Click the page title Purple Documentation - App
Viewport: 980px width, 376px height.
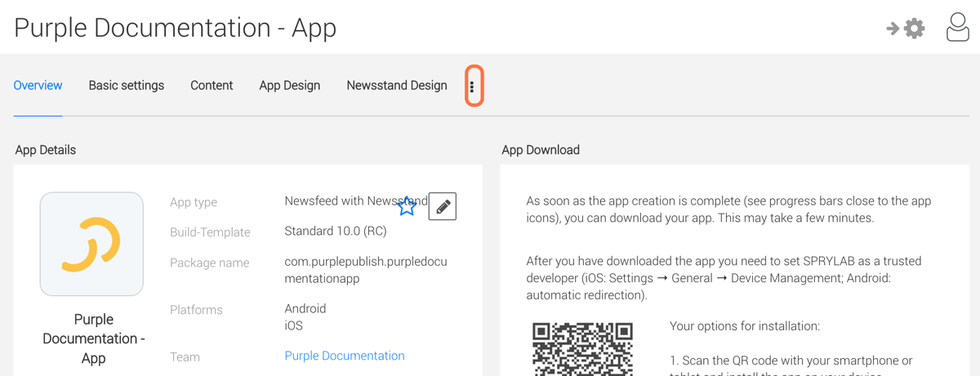[x=176, y=28]
